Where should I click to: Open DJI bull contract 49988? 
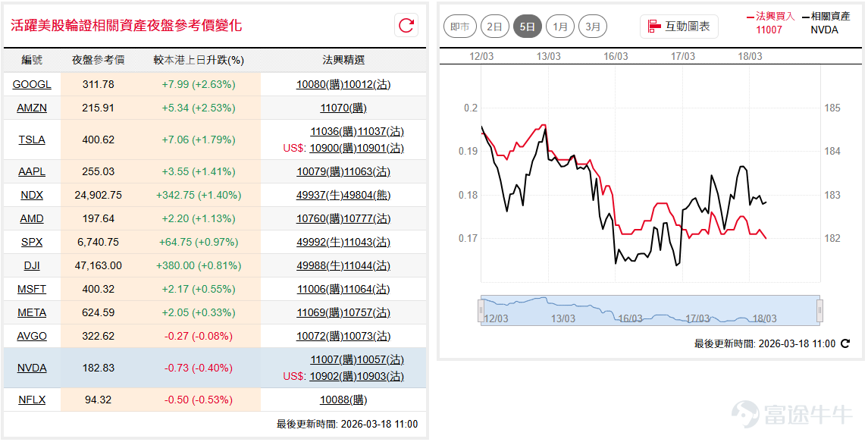pos(319,265)
